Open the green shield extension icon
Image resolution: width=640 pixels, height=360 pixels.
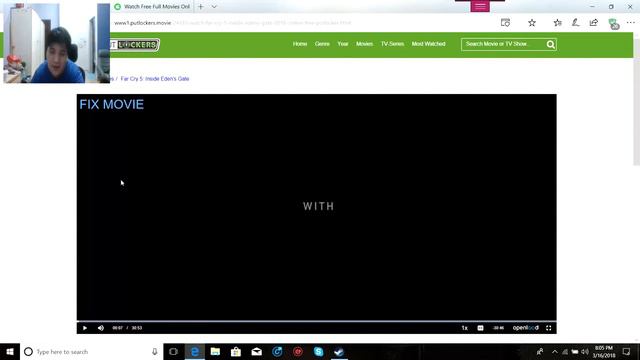pyautogui.click(x=613, y=24)
